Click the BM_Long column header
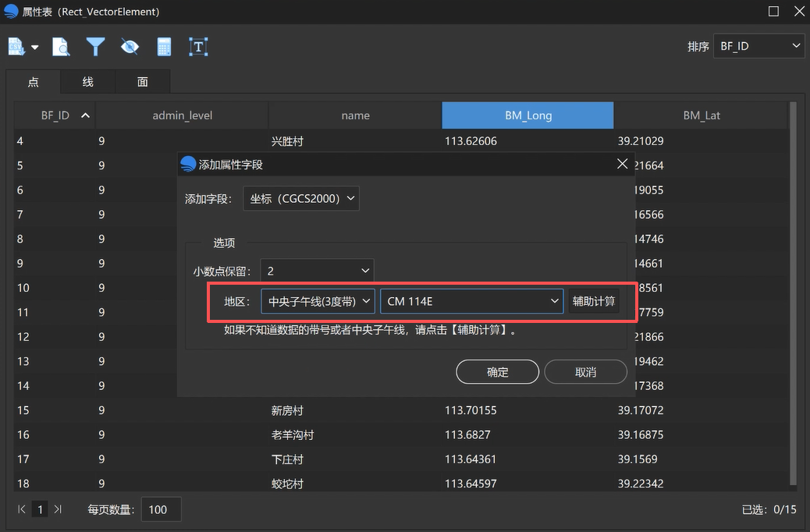The width and height of the screenshot is (810, 532). (x=528, y=115)
